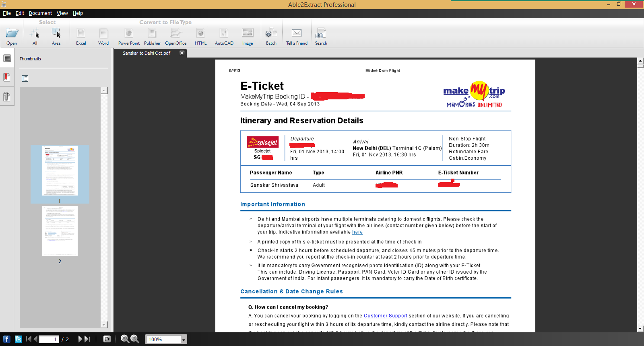
Task: Click the E-Ticket heading text
Action: click(x=262, y=86)
